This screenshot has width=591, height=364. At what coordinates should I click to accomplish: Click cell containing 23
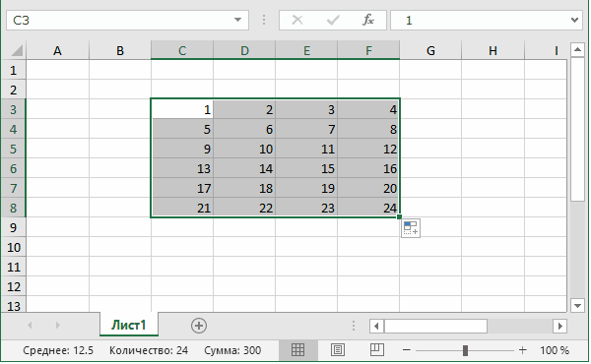[x=306, y=208]
